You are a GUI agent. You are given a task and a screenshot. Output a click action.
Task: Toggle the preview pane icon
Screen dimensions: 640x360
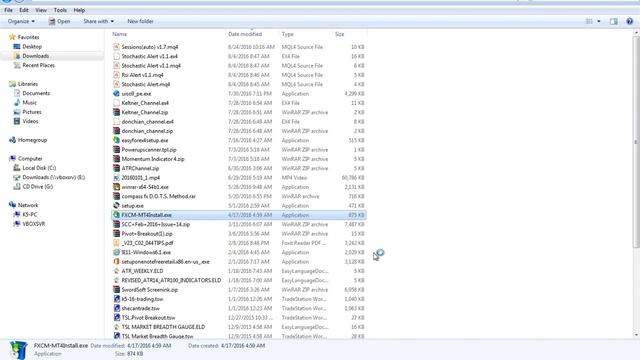tap(614, 21)
